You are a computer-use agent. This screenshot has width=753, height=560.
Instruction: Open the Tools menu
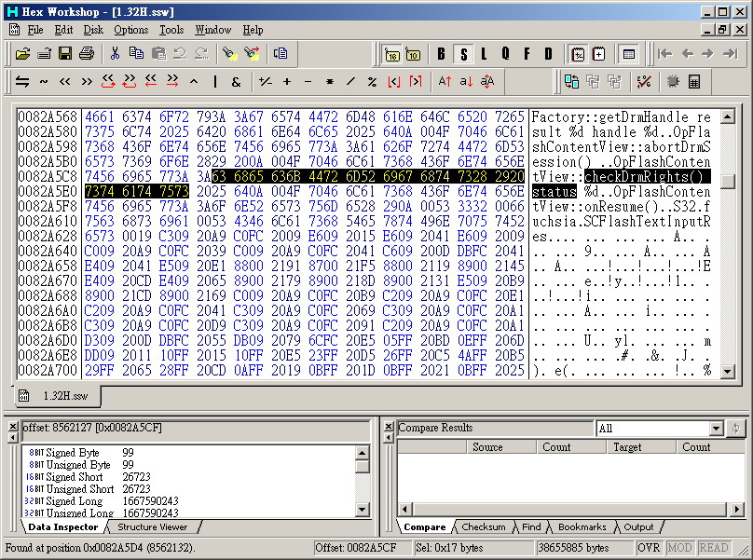171,29
